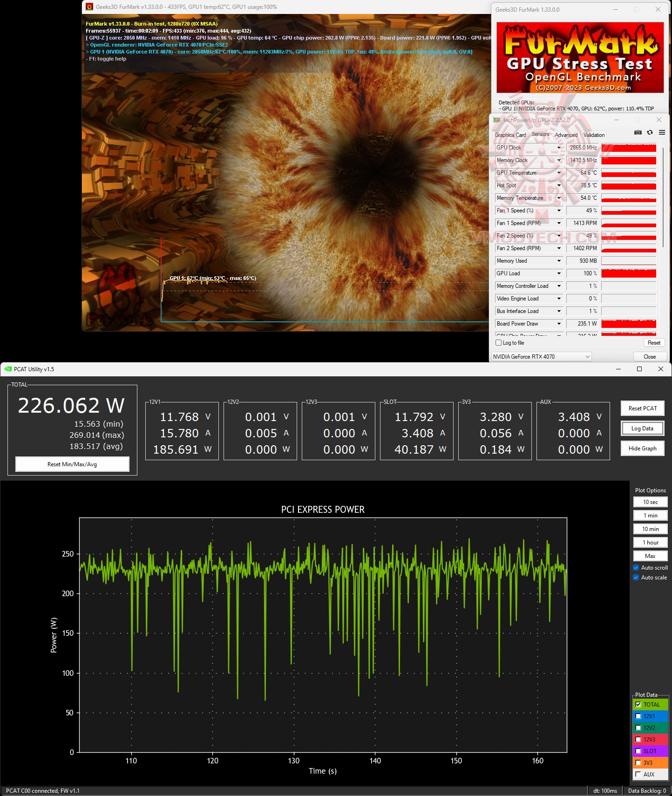Maximize the PCAT Utility window
This screenshot has width=672, height=796.
[639, 369]
